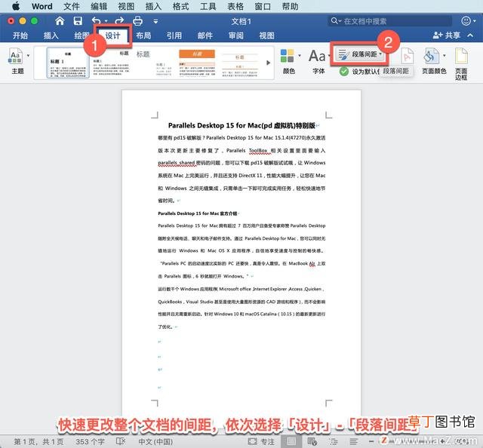The height and width of the screenshot is (448, 483).
Task: Open the 段落间距 paragraph spacing dropdown
Action: tap(360, 54)
